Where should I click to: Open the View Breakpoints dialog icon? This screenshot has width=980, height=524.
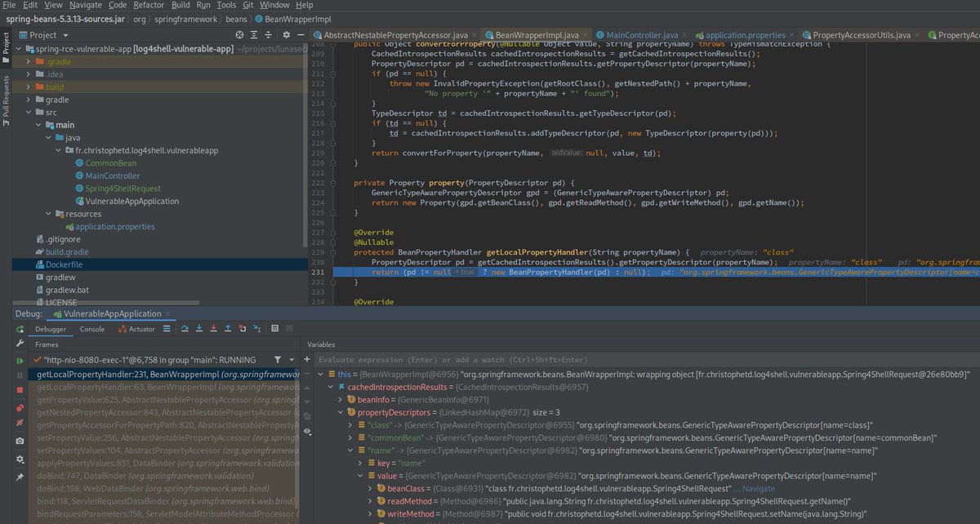(20, 406)
